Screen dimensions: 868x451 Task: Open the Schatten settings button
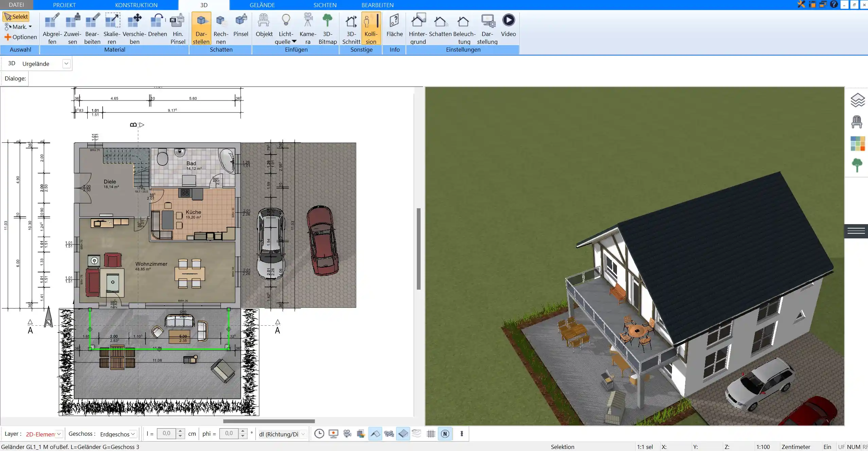click(x=440, y=25)
